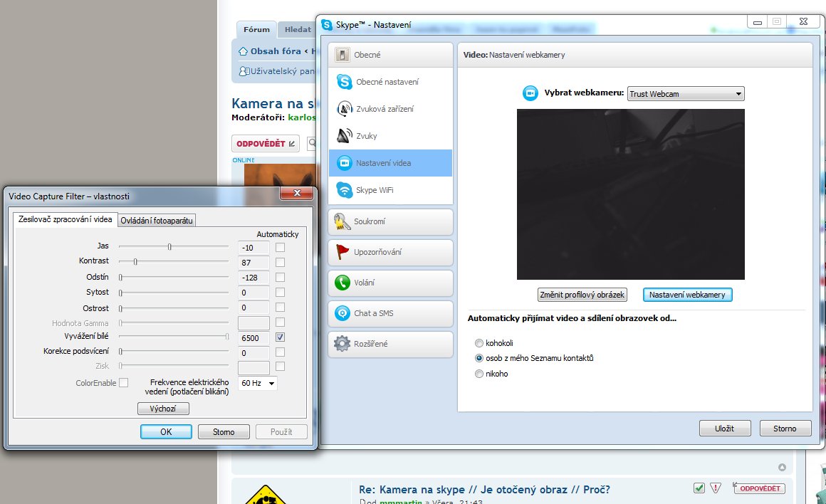Click the scroll-to-top arrow icon in forum
Viewport: 826px width, 504px height.
pos(782,467)
